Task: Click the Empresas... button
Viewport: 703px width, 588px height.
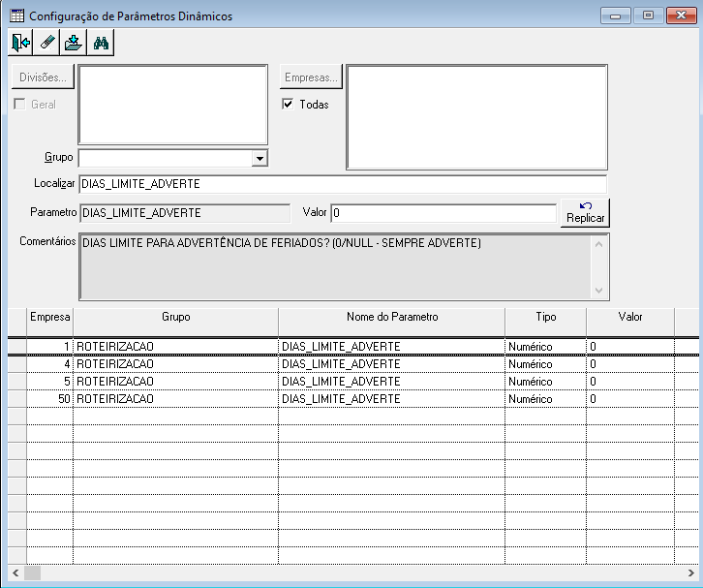Action: 311,77
